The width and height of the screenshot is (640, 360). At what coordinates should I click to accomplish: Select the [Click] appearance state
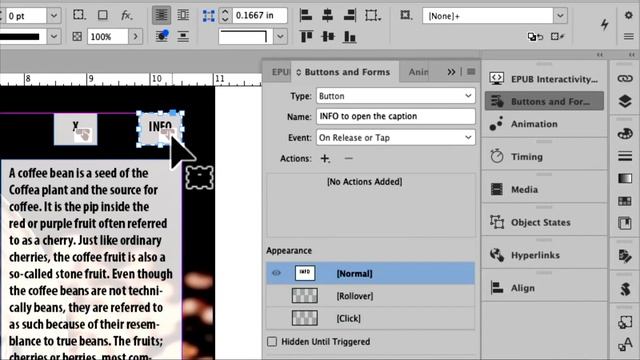click(371, 318)
